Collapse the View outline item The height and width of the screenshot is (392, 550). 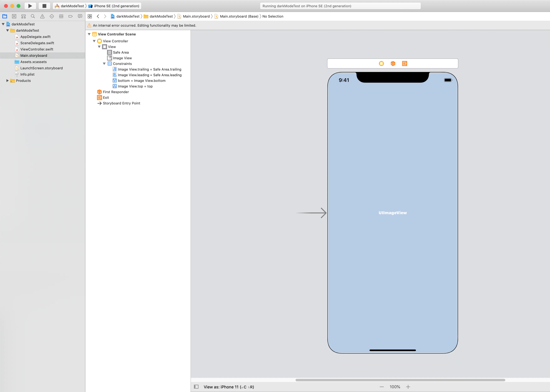pos(99,47)
